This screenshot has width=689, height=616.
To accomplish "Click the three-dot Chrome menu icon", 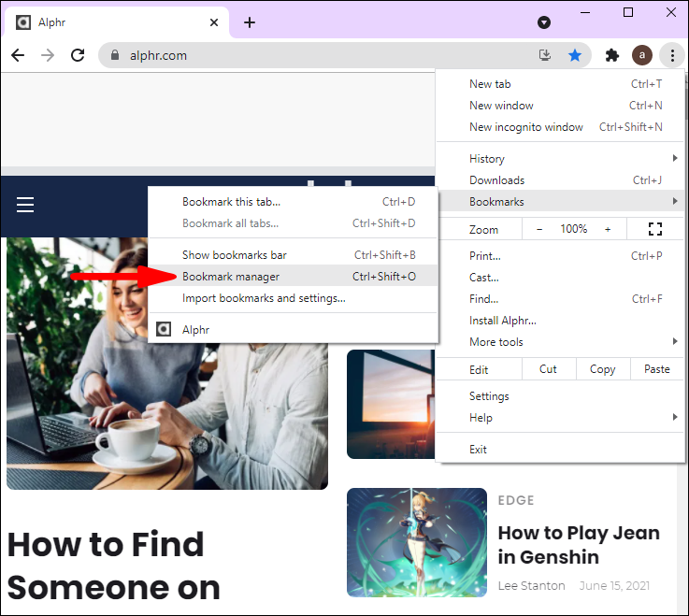I will coord(672,55).
